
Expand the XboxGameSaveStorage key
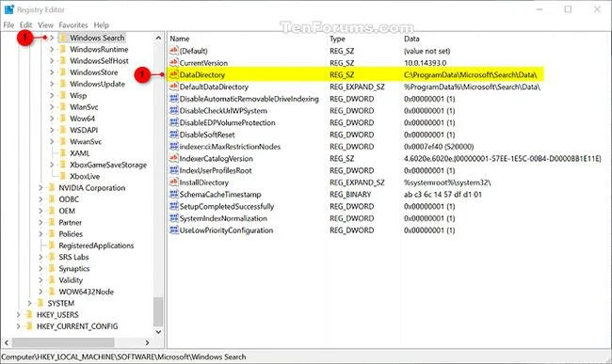(x=52, y=165)
